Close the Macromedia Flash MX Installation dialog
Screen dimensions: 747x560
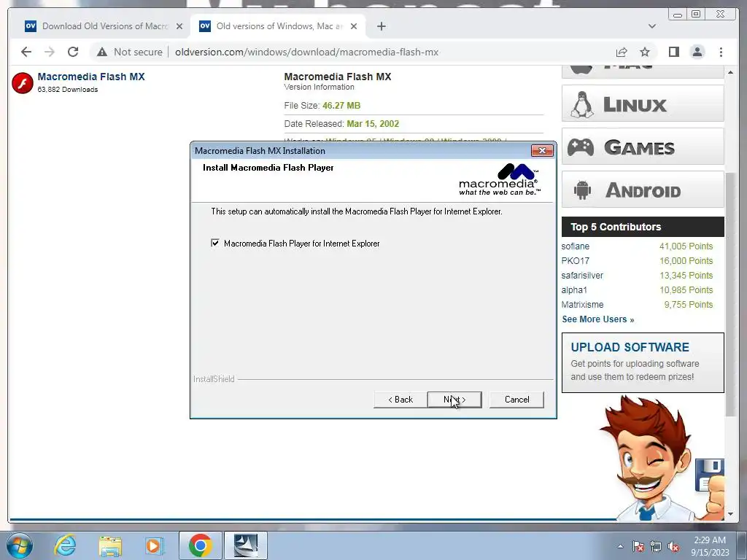pyautogui.click(x=542, y=150)
